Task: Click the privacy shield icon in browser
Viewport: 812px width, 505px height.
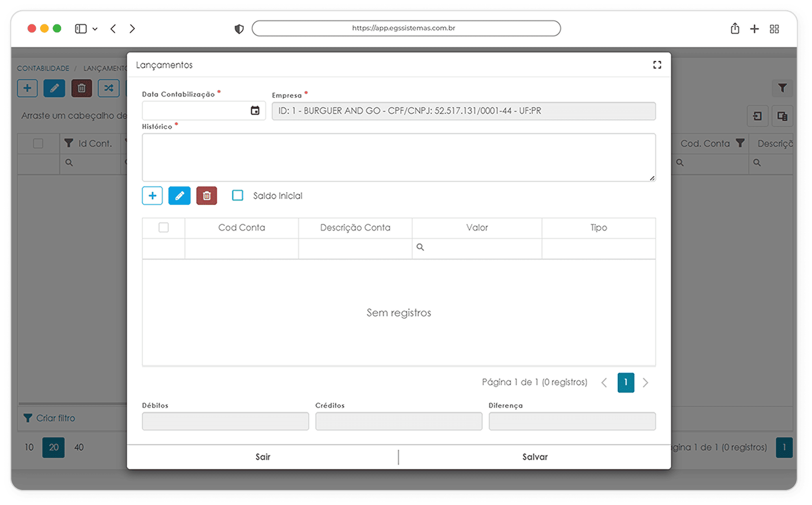Action: [239, 29]
